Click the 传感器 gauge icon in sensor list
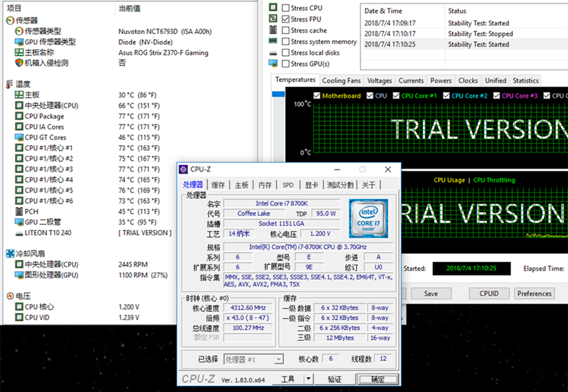This screenshot has width=568, height=392. click(10, 20)
